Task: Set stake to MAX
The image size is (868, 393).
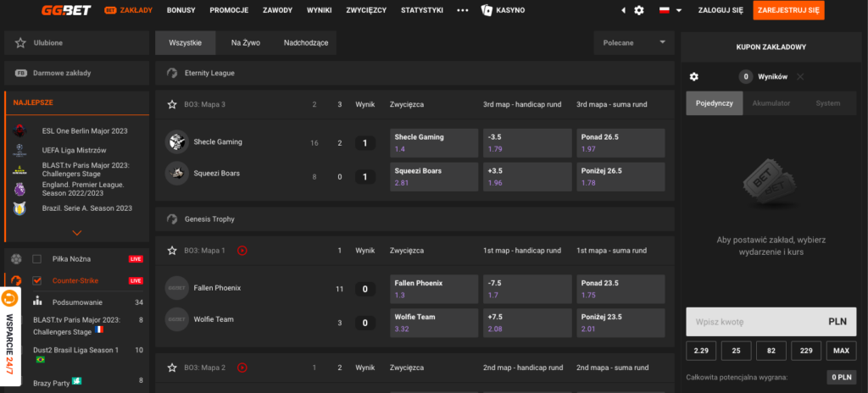Action: coord(842,351)
